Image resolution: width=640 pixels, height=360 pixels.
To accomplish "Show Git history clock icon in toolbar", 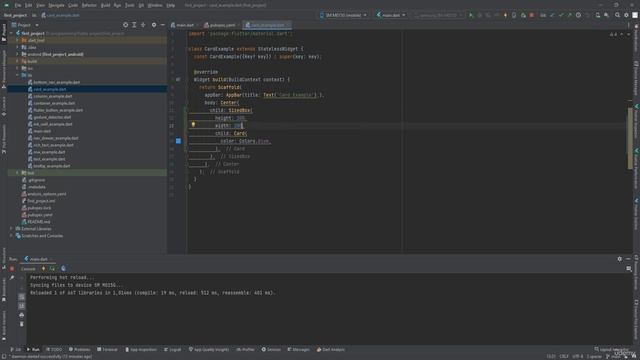I will point(578,15).
